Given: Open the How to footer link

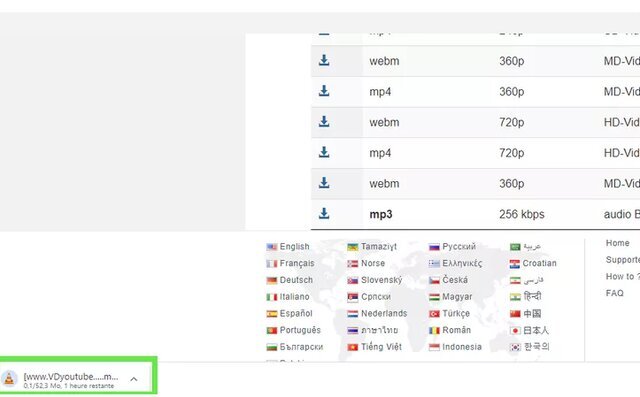Looking at the screenshot, I should tap(622, 276).
